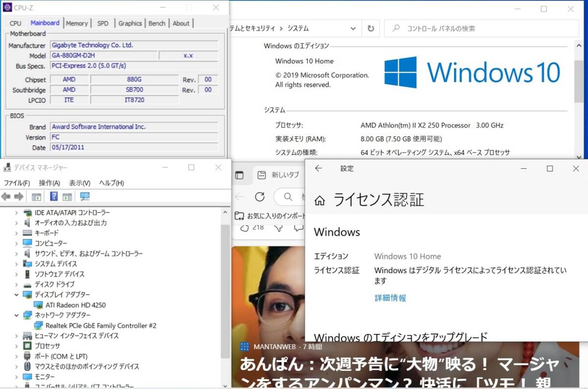The image size is (588, 389).
Task: Click the Windows 10 logo
Action: [x=471, y=73]
